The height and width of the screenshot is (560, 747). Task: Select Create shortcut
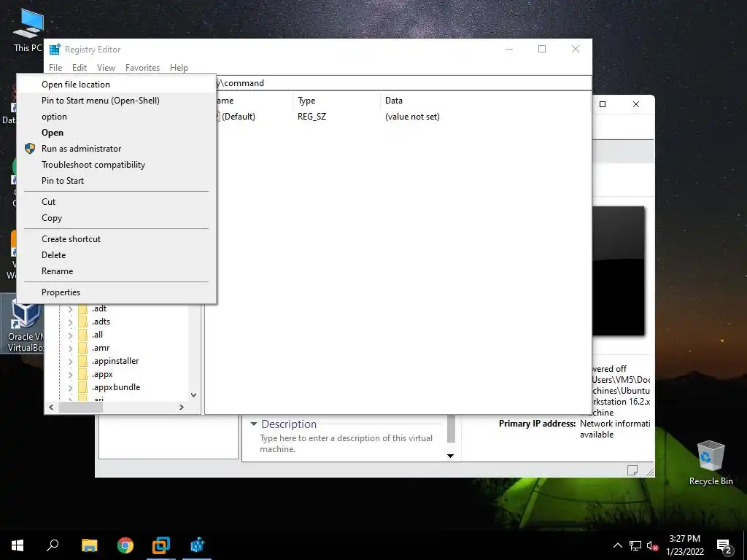click(x=116, y=239)
